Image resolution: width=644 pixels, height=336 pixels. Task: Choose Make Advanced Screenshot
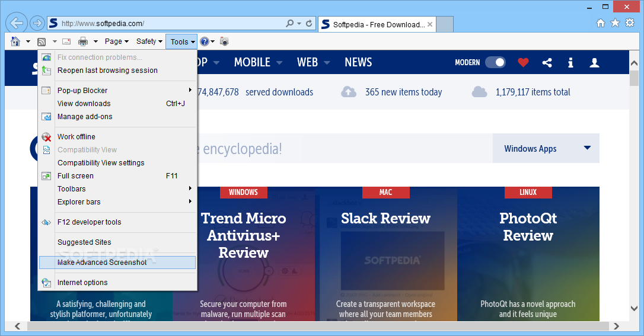click(117, 263)
